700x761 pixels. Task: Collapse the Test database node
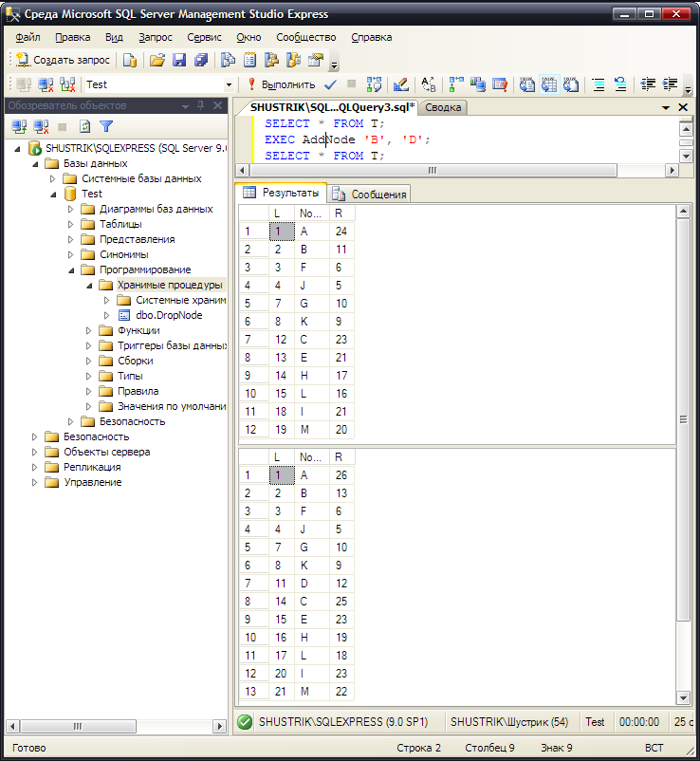53,195
